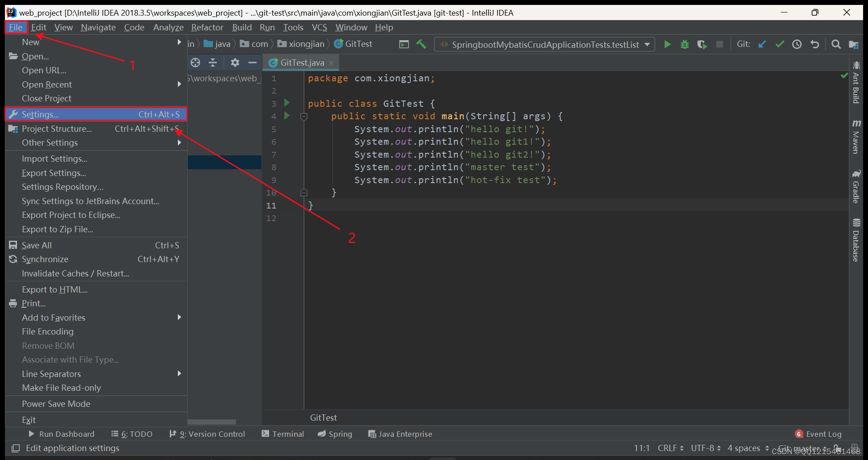Run with Coverage icon in toolbar

click(702, 44)
